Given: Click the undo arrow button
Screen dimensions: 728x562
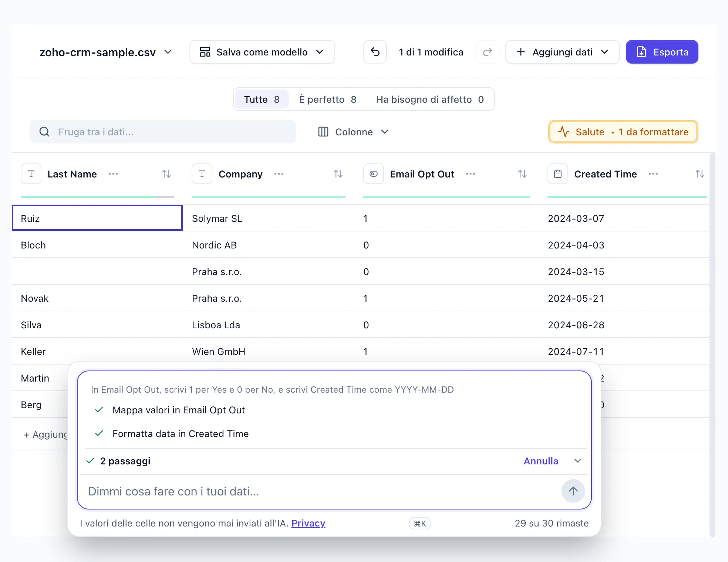Looking at the screenshot, I should tap(375, 52).
